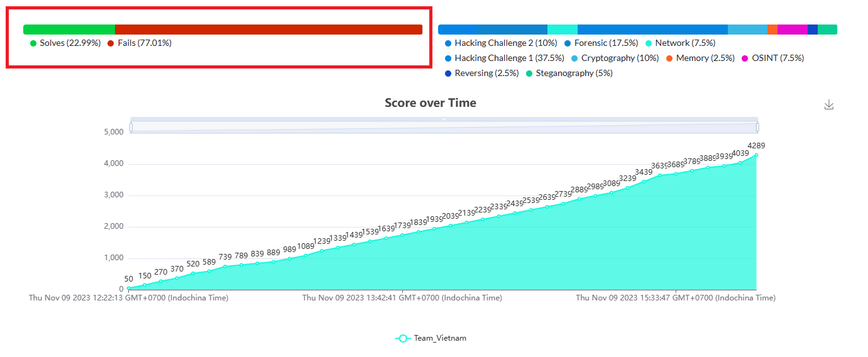Click the Fails (77.01%) label text
The image size is (868, 357).
(x=144, y=43)
